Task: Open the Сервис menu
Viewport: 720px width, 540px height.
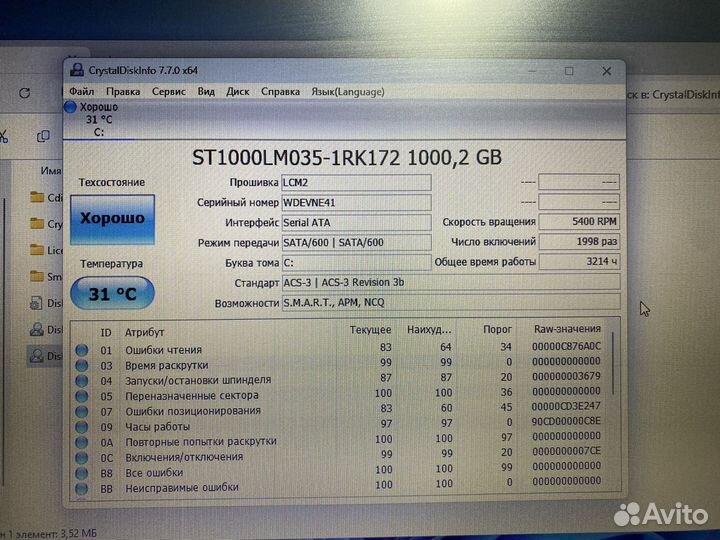Action: point(169,92)
